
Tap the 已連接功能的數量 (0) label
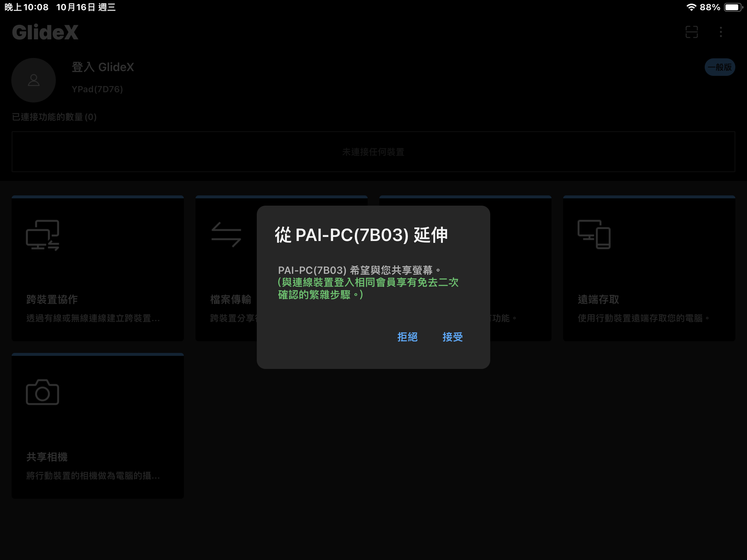click(x=54, y=117)
